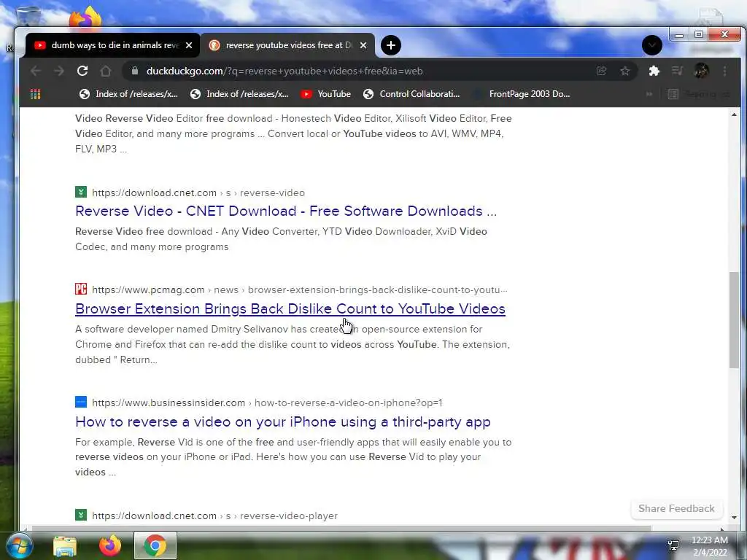The image size is (747, 560).
Task: Click the browser forward arrow
Action: tap(59, 71)
